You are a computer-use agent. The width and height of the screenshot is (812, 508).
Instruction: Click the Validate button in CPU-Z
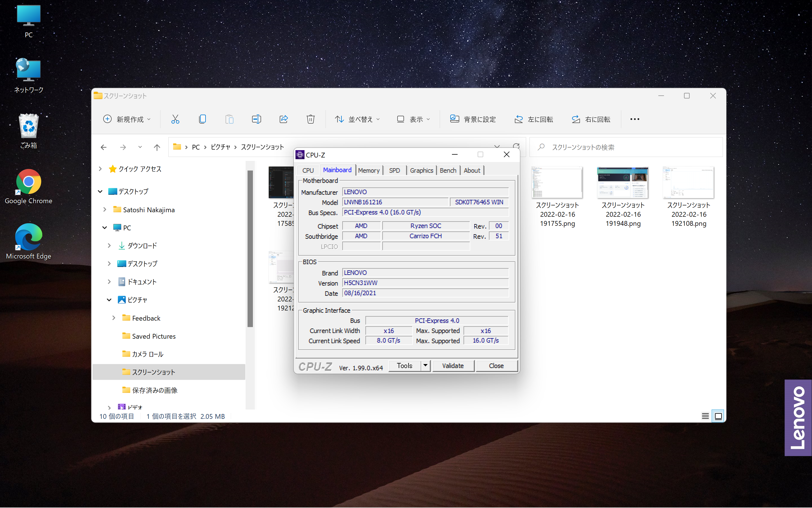[x=453, y=365]
